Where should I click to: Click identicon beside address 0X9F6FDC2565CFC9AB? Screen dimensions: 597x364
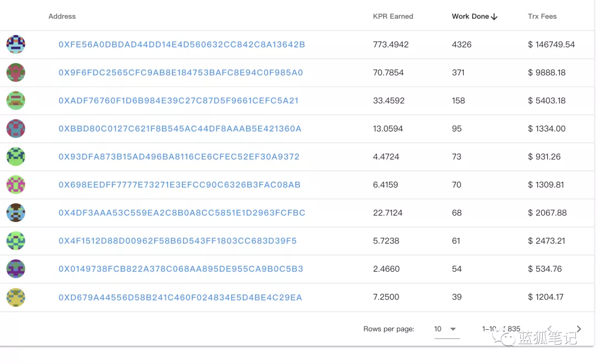pyautogui.click(x=16, y=72)
